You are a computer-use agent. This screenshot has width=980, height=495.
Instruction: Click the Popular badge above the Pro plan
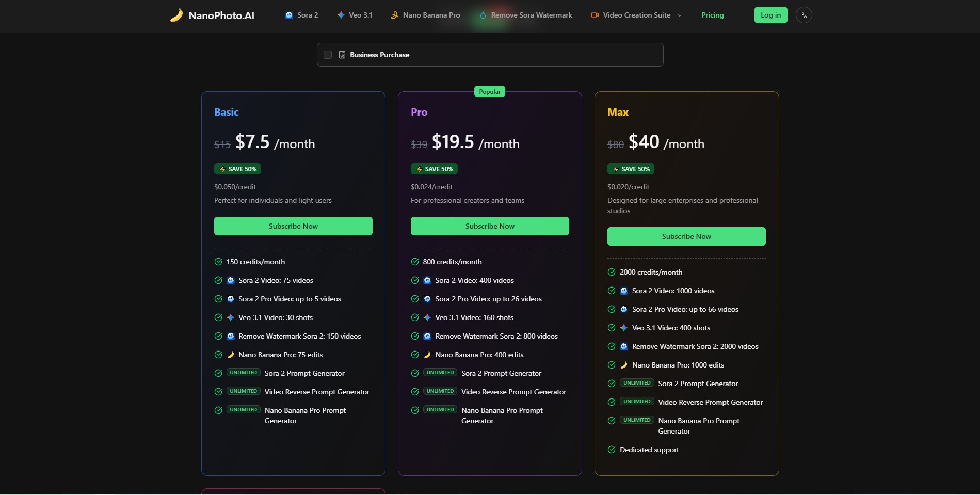489,91
